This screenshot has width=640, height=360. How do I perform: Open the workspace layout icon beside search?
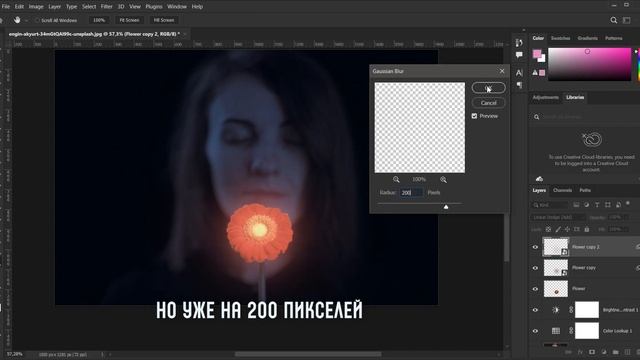tap(627, 20)
